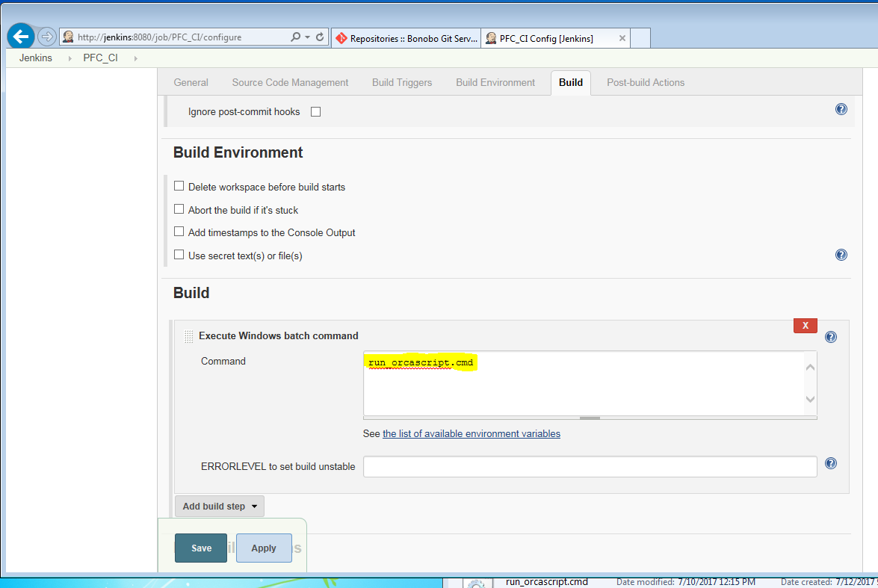Click the browser Forward arrow button
Viewport: 878px width, 588px height.
click(x=47, y=37)
